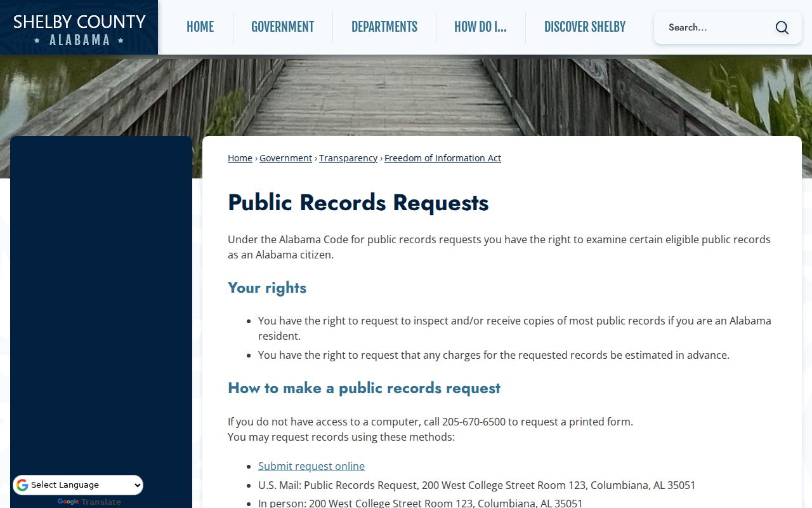Click the In person address line
This screenshot has width=812, height=508.
(421, 503)
